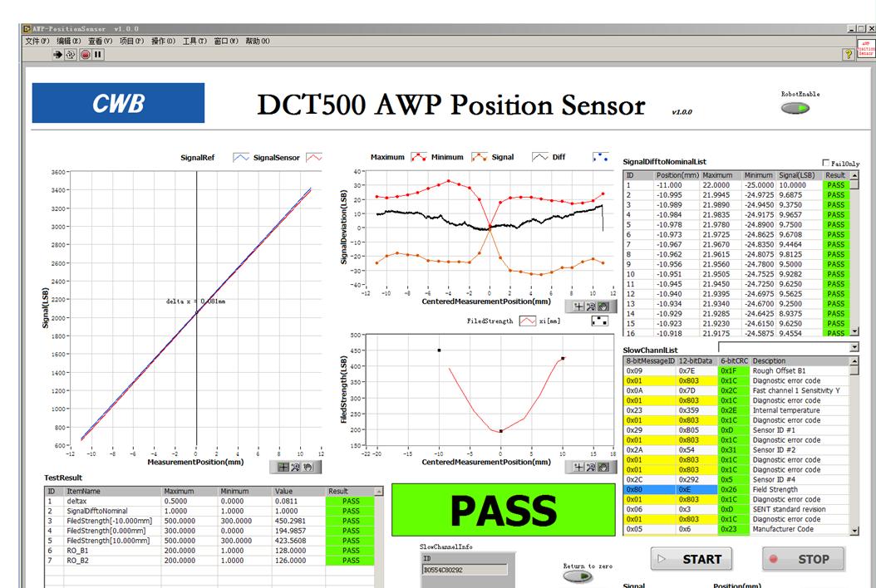Click the ID field containing B0554C80292
Viewport: 876px width, 588px height.
(465, 570)
